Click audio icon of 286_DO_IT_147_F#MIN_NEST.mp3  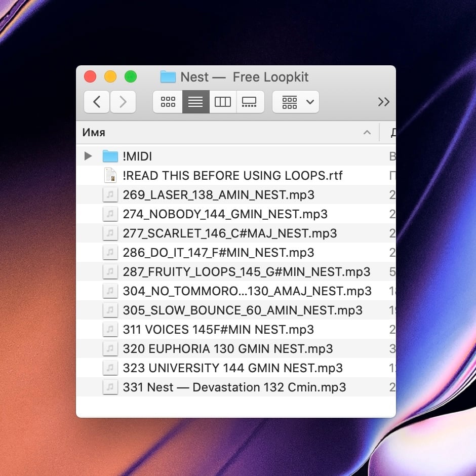point(110,252)
